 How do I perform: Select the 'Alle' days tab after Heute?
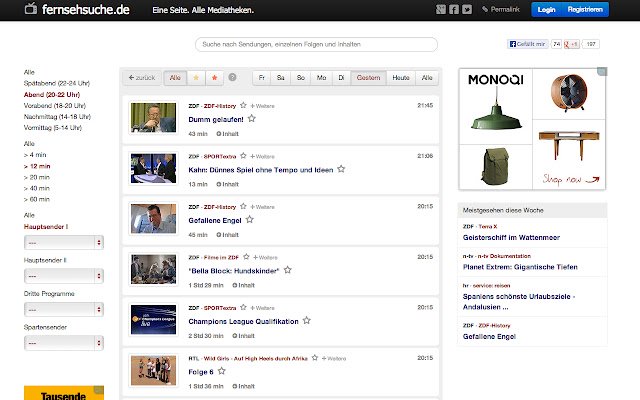(427, 78)
